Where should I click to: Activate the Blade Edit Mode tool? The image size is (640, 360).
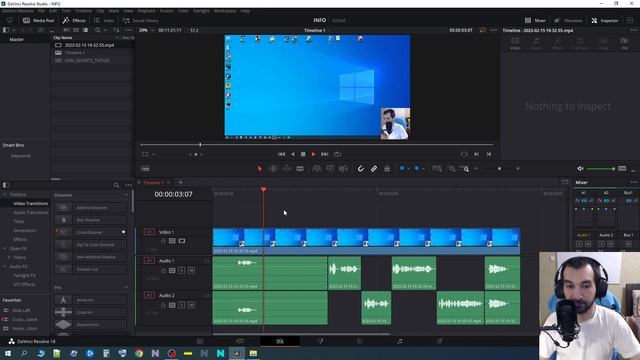pos(300,169)
